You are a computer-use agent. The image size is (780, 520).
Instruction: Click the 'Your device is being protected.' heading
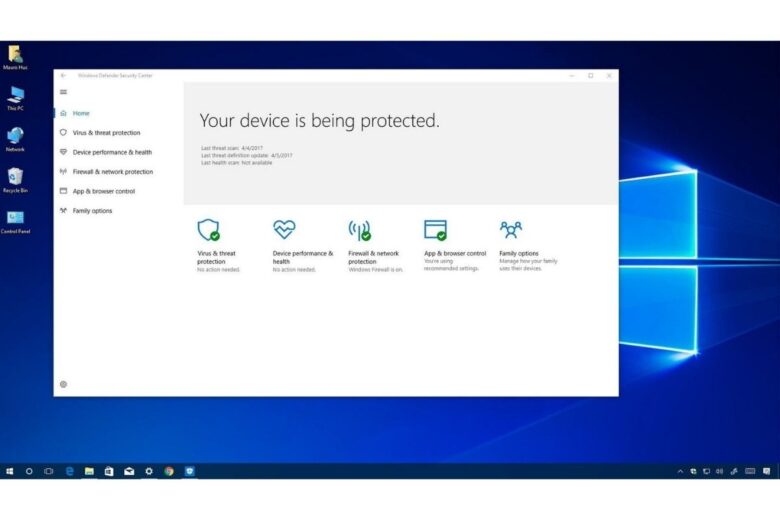pyautogui.click(x=319, y=120)
